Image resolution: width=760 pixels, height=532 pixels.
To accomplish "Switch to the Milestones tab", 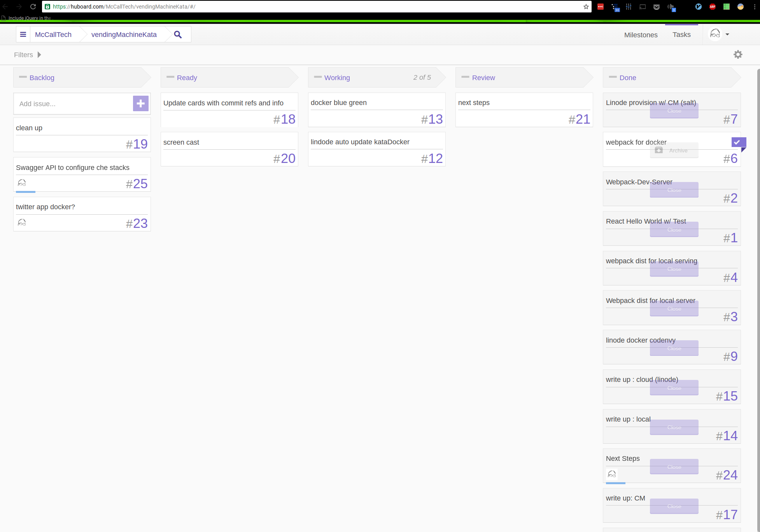I will (641, 35).
